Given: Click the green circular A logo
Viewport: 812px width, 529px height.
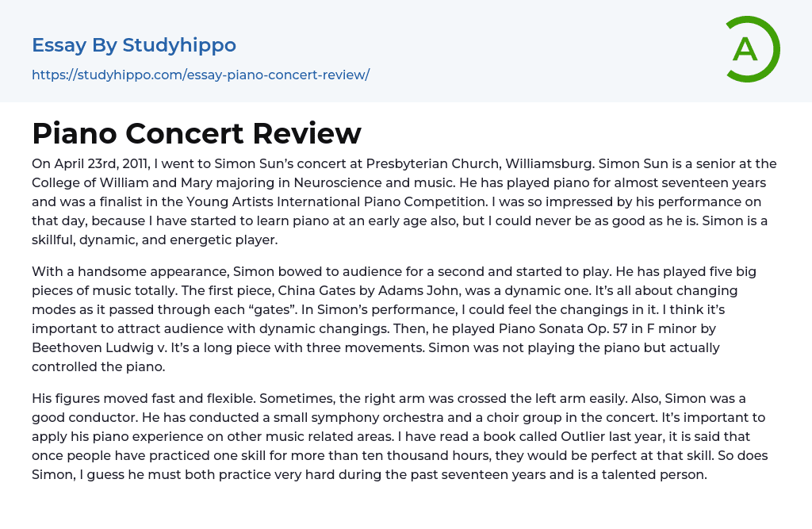Looking at the screenshot, I should pyautogui.click(x=752, y=49).
